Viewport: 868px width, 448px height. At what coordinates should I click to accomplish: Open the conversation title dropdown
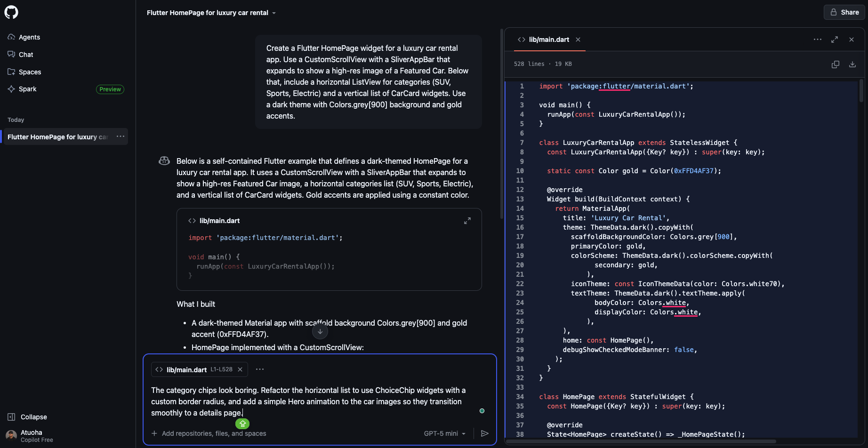pyautogui.click(x=274, y=13)
